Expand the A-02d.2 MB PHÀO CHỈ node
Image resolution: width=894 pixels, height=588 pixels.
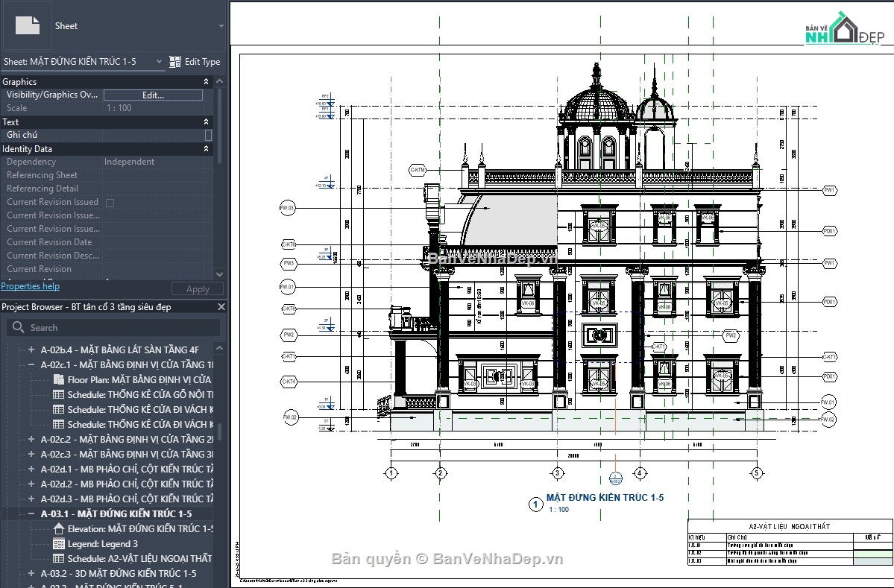(x=31, y=484)
